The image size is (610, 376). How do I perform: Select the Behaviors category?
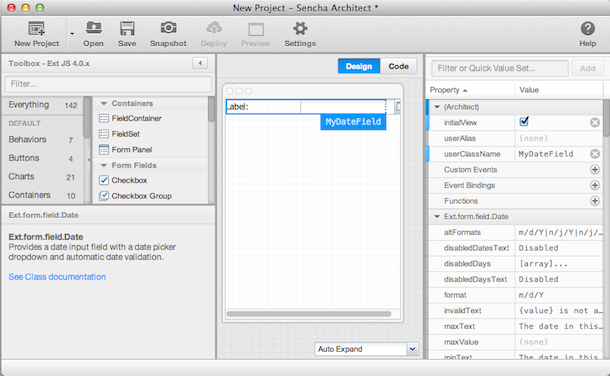tap(42, 140)
